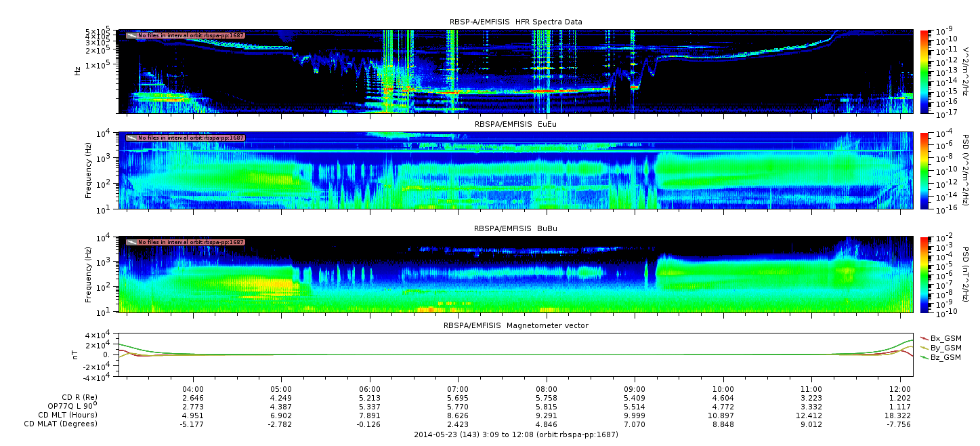Click the 'No files in interval' message in BuBu

click(x=191, y=242)
